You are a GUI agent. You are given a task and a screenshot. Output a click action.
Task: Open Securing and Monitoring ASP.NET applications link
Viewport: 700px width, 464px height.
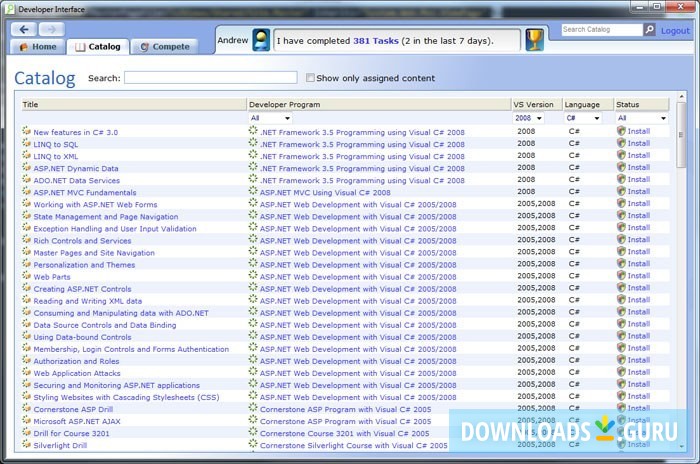coord(117,385)
